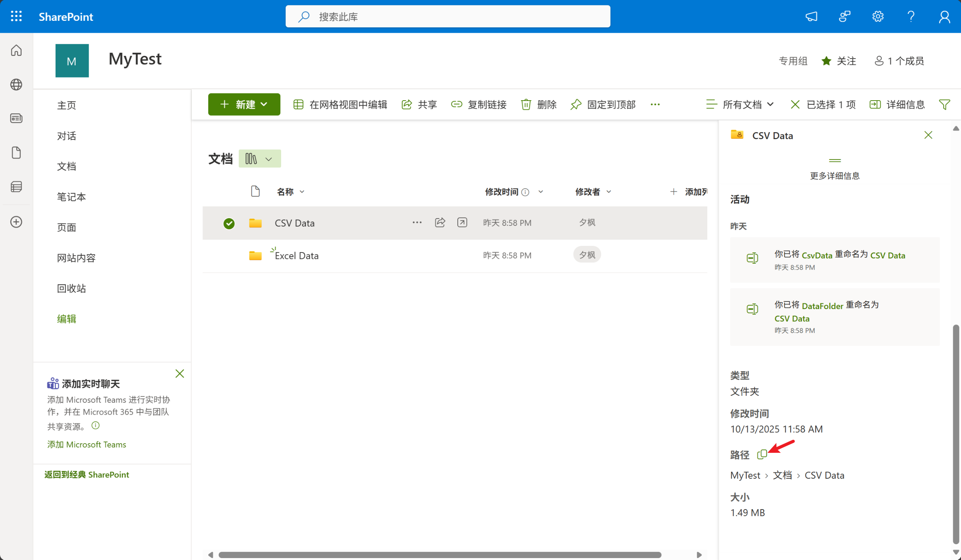Open the app launcher waffle icon
The width and height of the screenshot is (961, 560).
(16, 16)
